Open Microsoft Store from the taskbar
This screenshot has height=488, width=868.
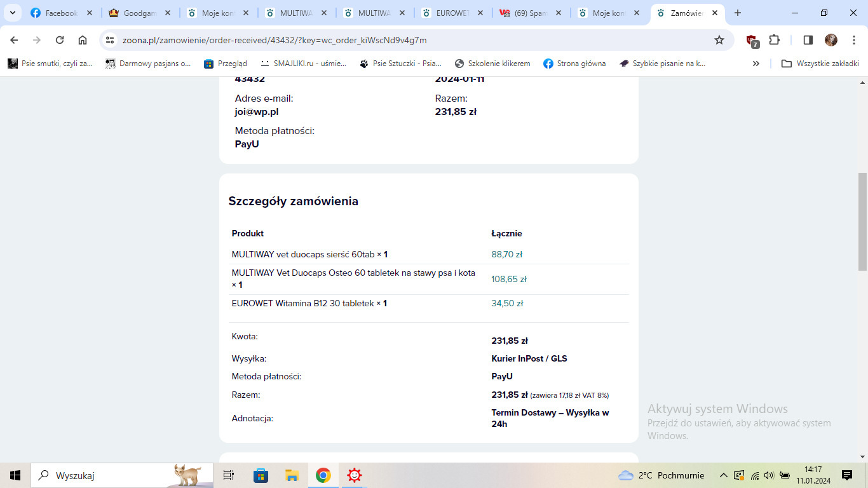pyautogui.click(x=261, y=475)
